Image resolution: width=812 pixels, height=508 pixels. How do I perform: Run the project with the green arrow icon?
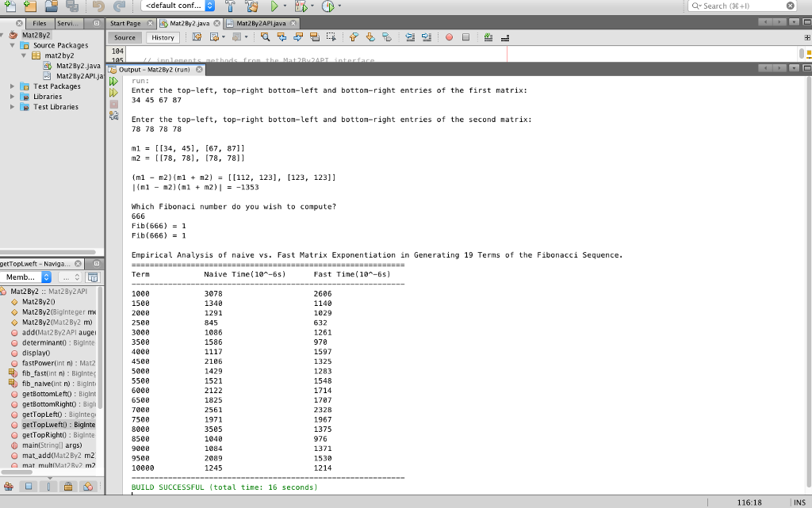[x=275, y=7]
